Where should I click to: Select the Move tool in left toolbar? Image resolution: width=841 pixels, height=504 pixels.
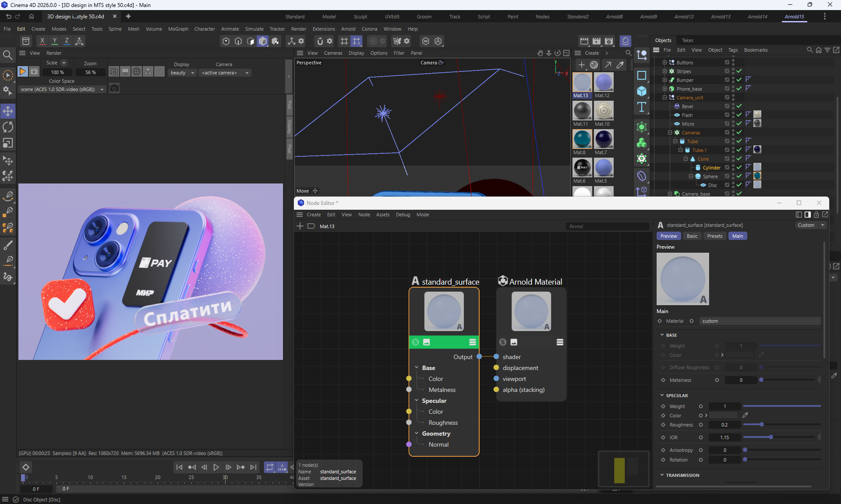click(8, 111)
